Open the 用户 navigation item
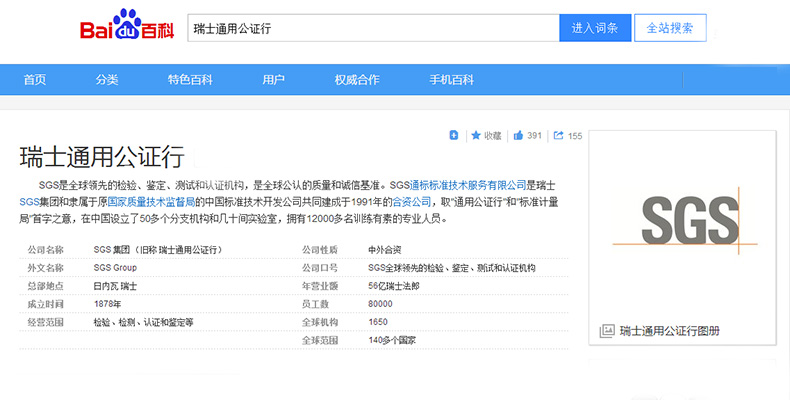Screen dimensions: 790x400 click(273, 80)
